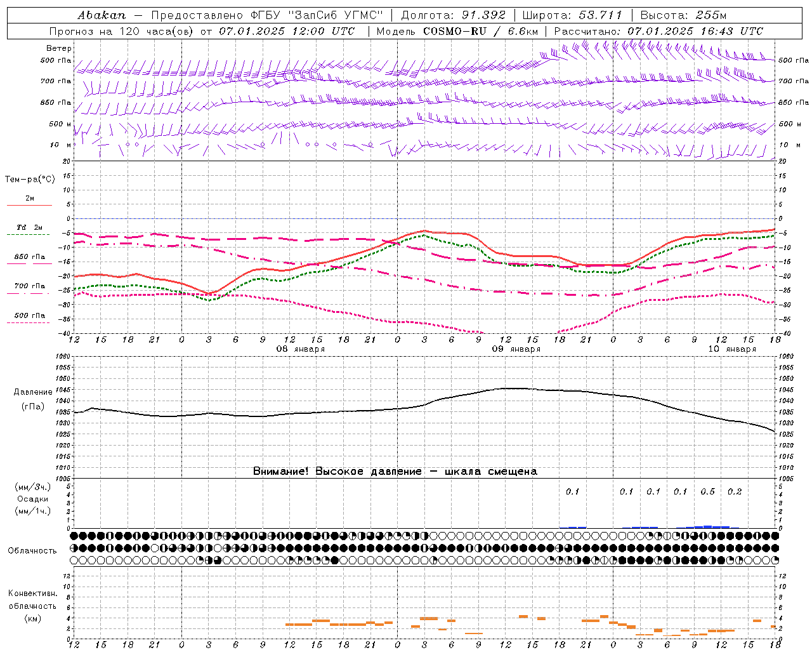Click the "Широта: 53.711" latitude value
This screenshot has width=812, height=650.
tap(572, 15)
